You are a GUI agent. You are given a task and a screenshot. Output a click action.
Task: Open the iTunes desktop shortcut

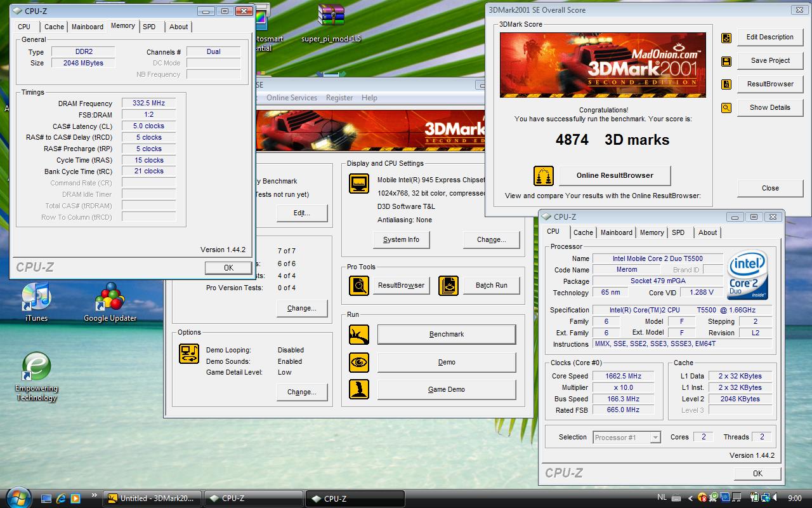click(36, 303)
